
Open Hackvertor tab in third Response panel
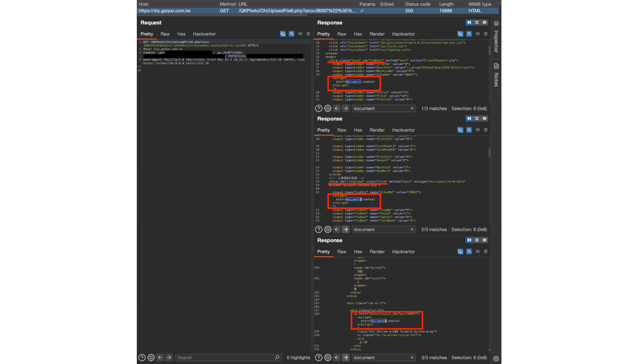tap(403, 252)
